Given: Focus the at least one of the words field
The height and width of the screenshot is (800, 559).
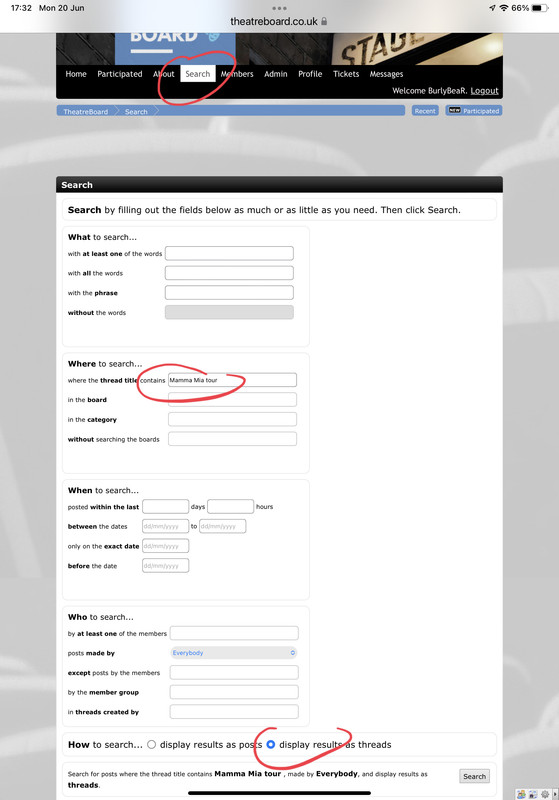Looking at the screenshot, I should click(x=229, y=253).
